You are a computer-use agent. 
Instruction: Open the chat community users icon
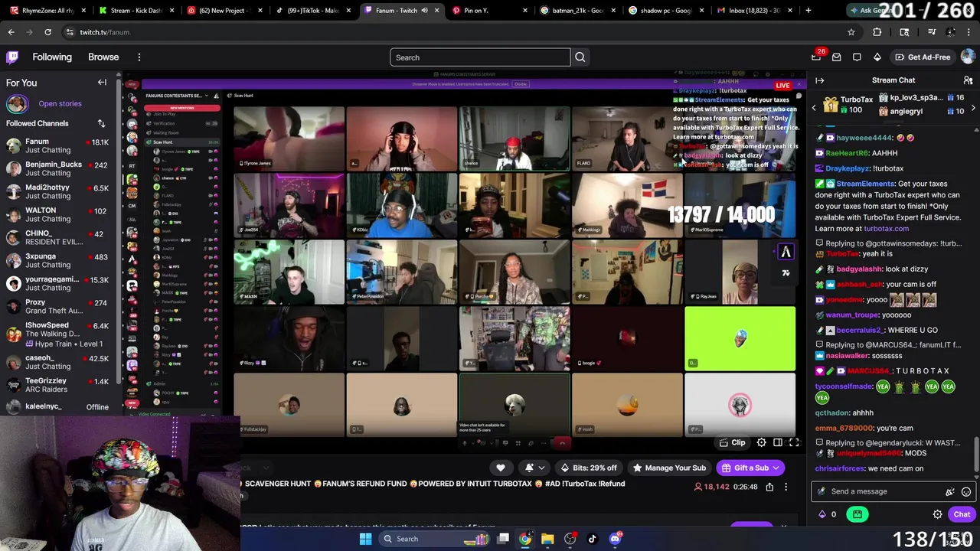(969, 80)
